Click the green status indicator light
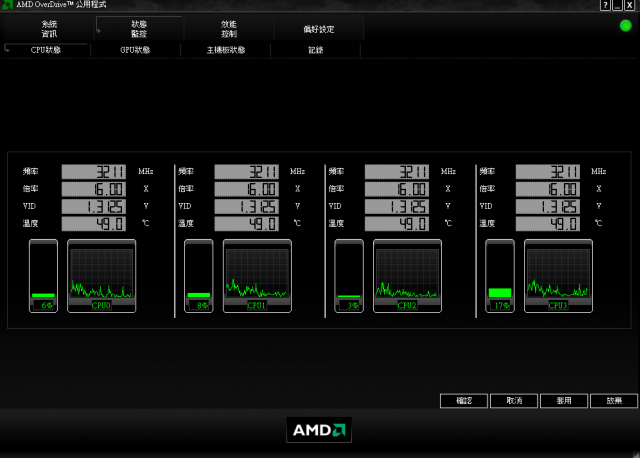 coord(625,26)
